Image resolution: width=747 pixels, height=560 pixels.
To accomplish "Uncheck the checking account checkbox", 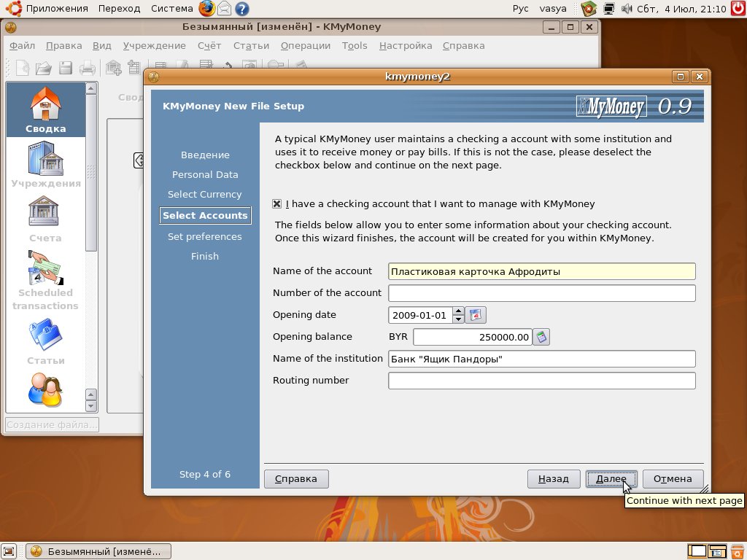I will click(x=277, y=204).
